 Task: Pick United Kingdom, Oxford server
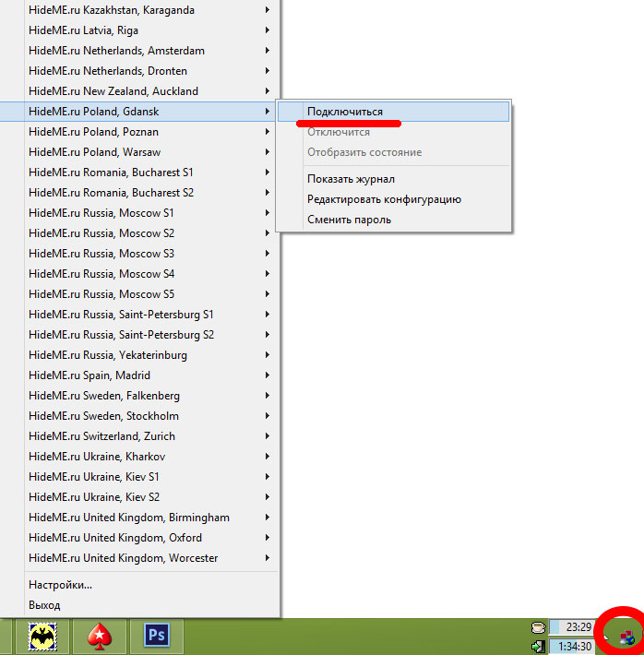pyautogui.click(x=137, y=538)
